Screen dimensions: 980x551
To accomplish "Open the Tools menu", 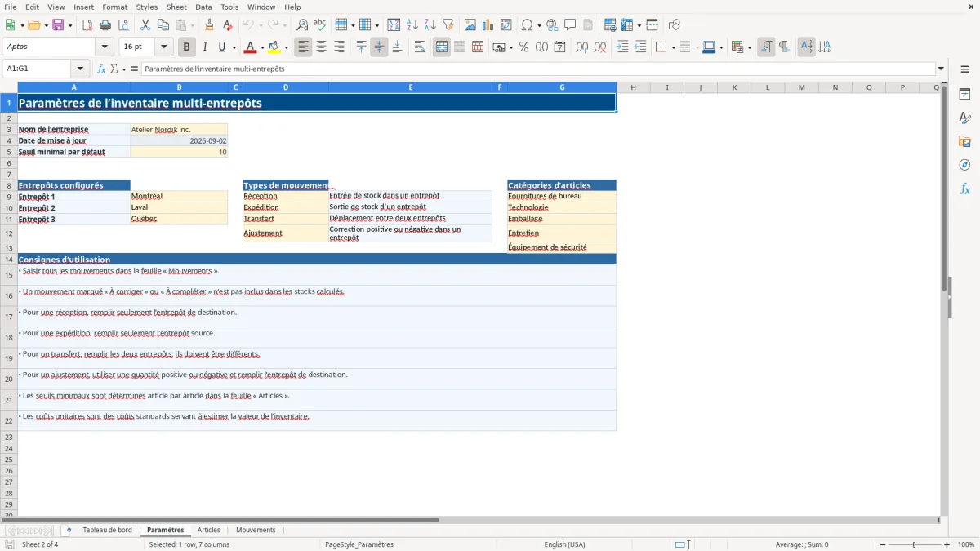I will (x=229, y=7).
